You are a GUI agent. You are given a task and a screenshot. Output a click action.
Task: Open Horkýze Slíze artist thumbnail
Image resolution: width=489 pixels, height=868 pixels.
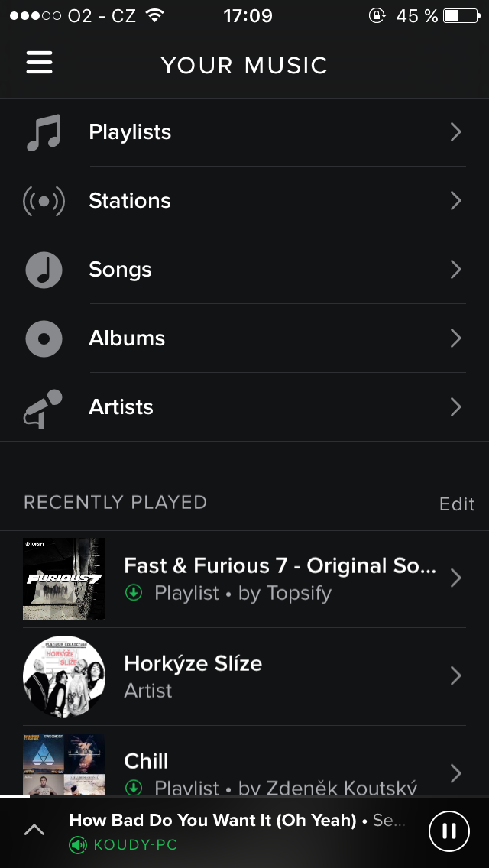tap(64, 676)
